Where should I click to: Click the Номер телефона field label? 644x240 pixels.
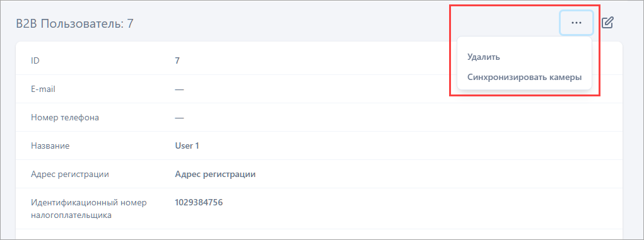point(65,118)
